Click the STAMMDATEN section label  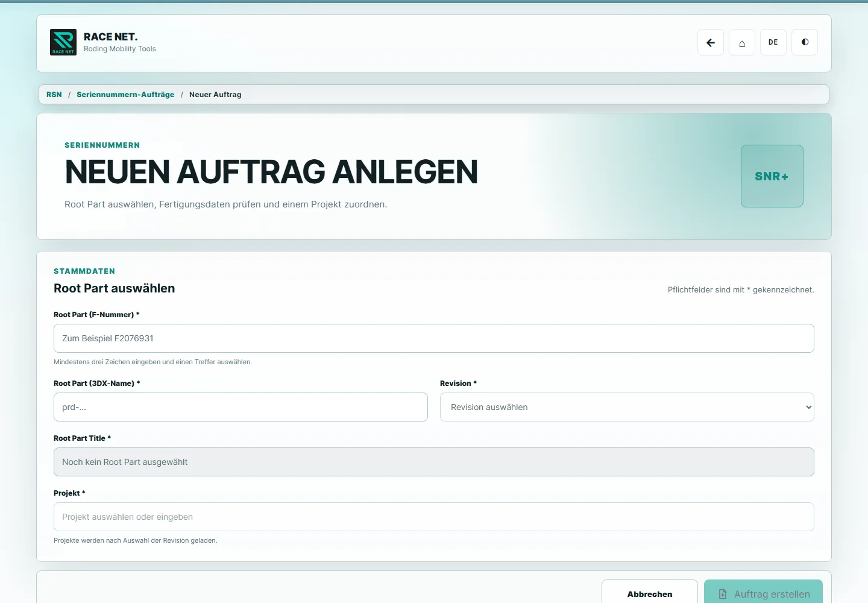(84, 271)
